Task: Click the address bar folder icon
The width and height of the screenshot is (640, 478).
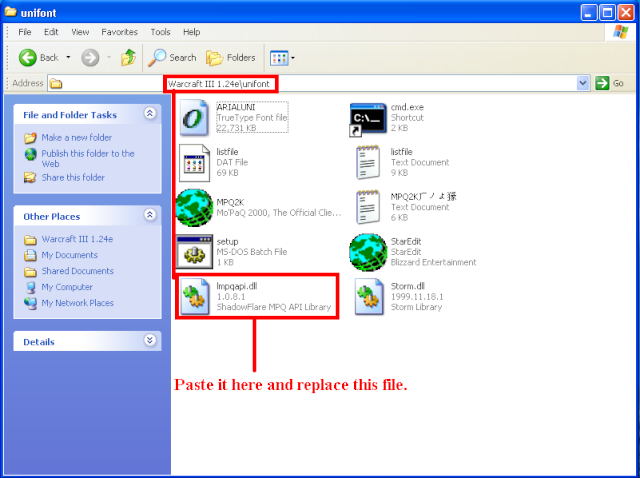Action: tap(56, 84)
